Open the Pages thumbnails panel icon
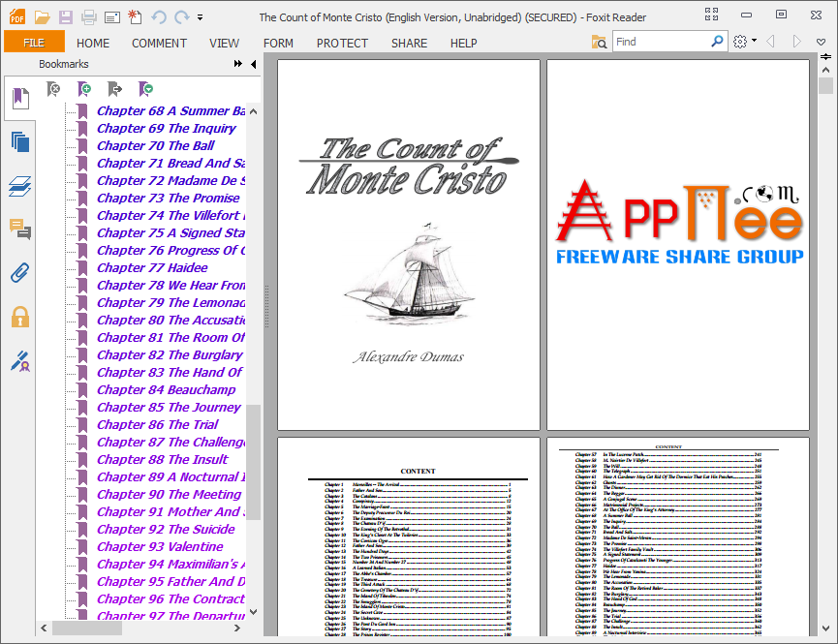 point(20,142)
